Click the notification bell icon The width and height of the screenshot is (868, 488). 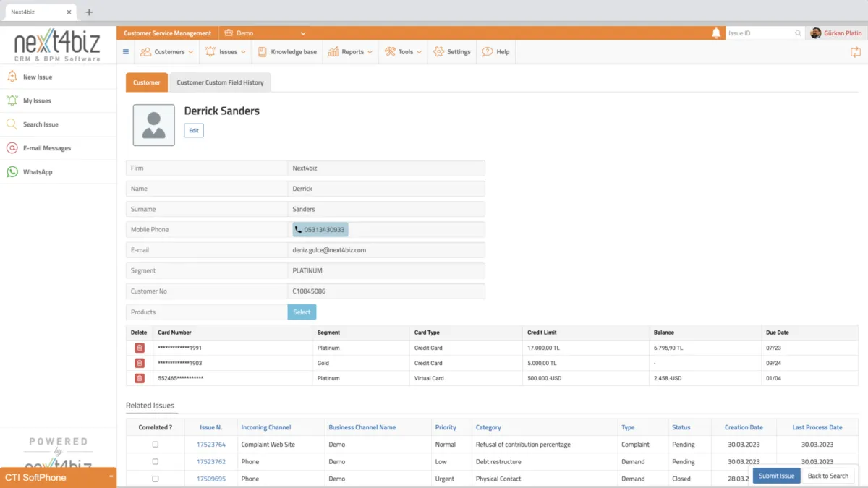tap(716, 33)
